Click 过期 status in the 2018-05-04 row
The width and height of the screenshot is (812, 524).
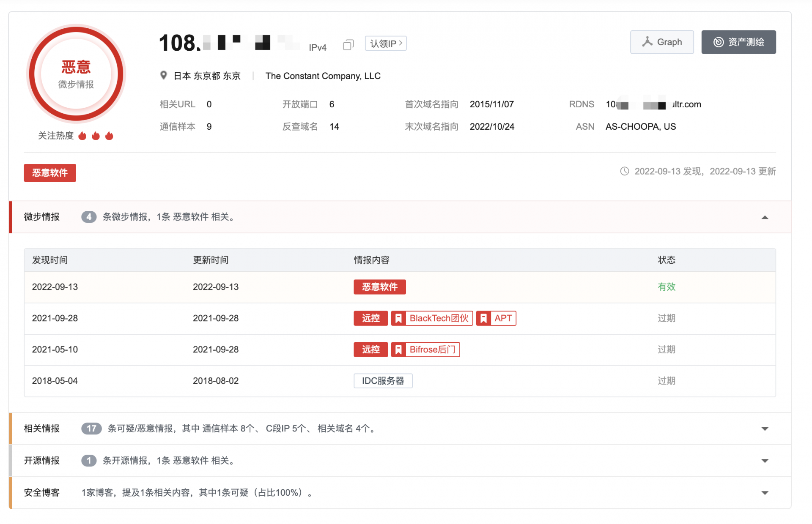tap(667, 381)
